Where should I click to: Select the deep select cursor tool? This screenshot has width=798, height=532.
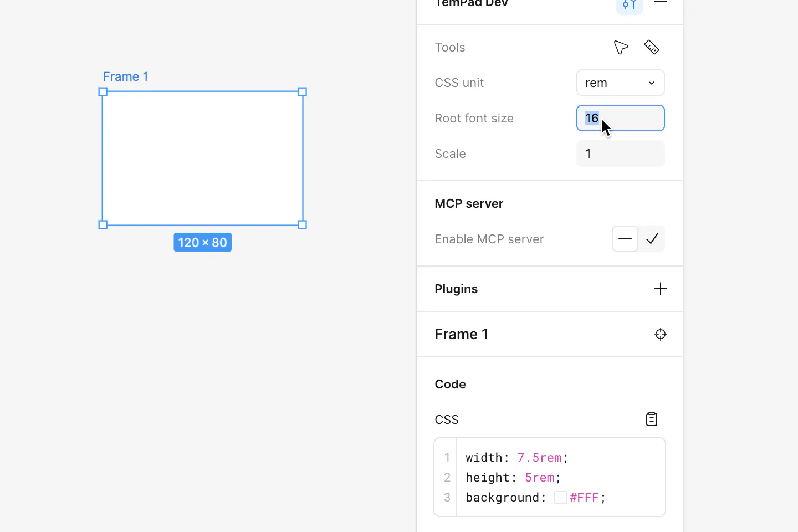(x=621, y=48)
